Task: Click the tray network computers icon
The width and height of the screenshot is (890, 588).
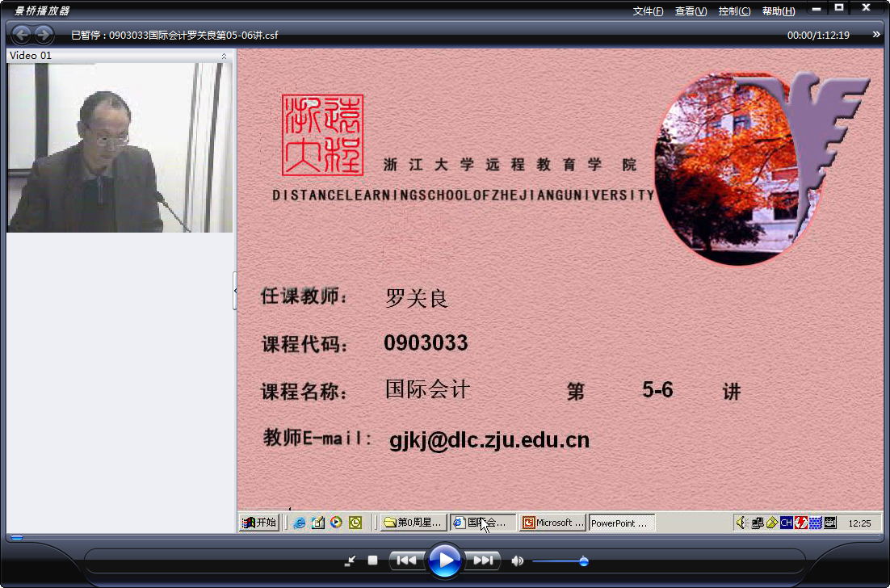Action: 757,523
